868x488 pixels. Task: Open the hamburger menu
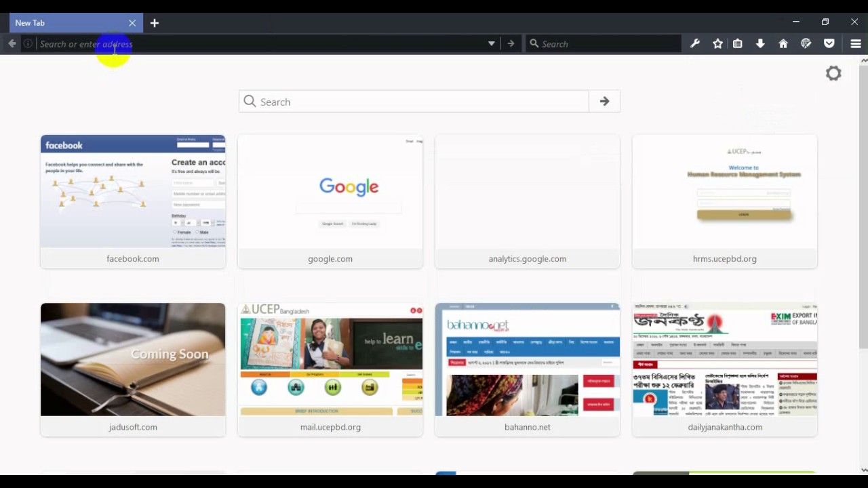pyautogui.click(x=856, y=43)
